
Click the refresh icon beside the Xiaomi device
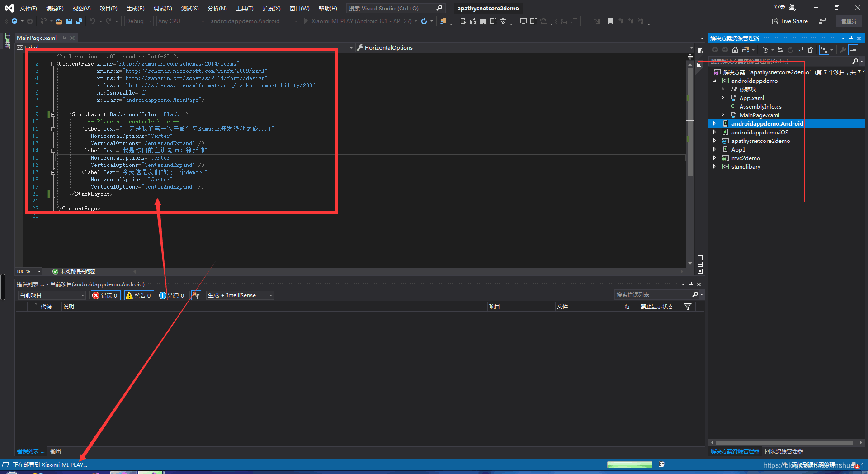[x=424, y=21]
